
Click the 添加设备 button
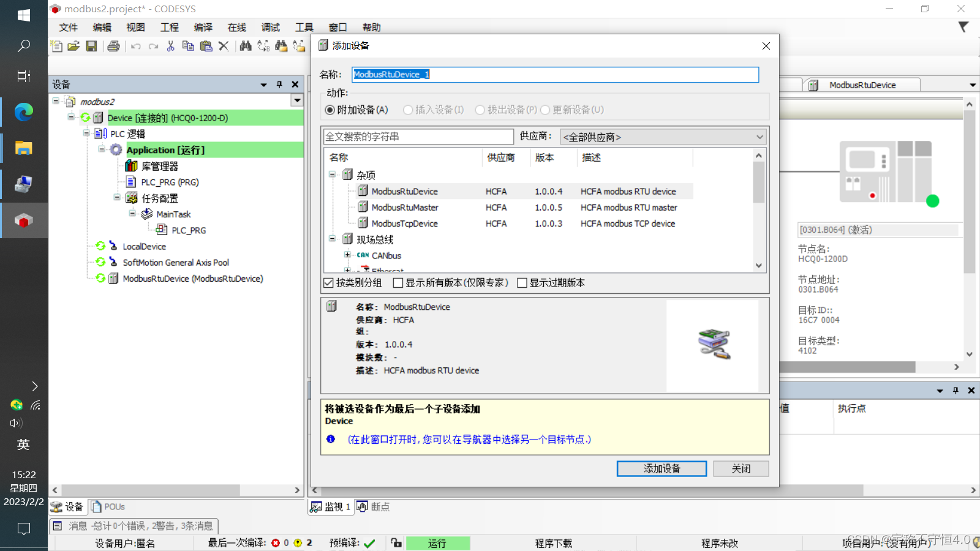click(661, 468)
